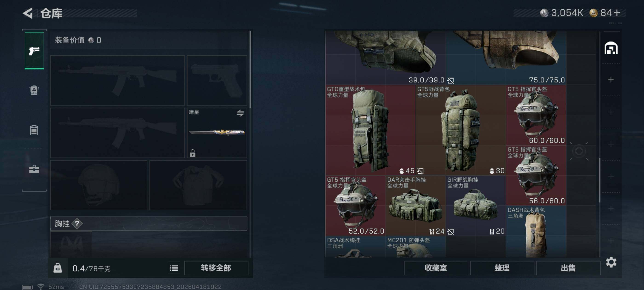Open the item list view icon

[x=174, y=268]
